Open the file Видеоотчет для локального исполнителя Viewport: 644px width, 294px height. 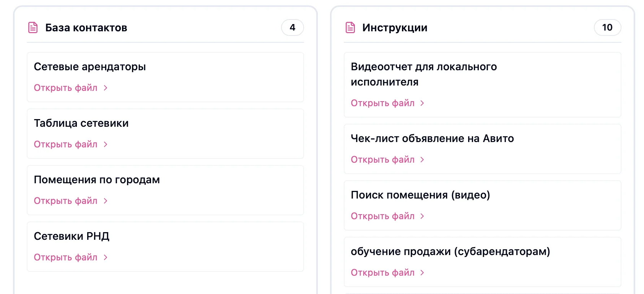coord(383,103)
